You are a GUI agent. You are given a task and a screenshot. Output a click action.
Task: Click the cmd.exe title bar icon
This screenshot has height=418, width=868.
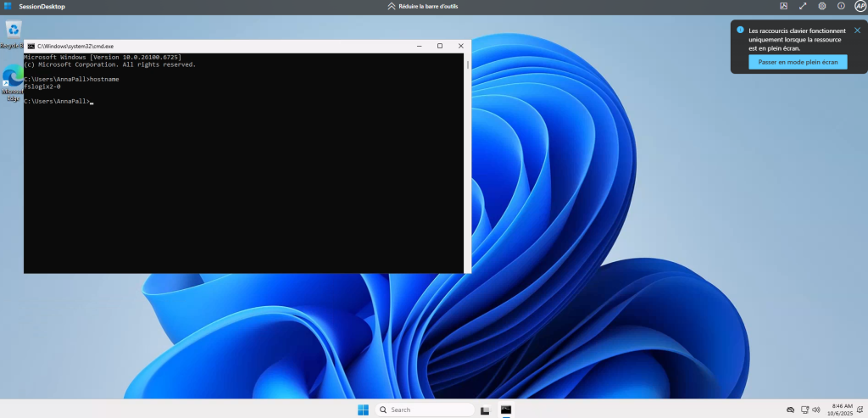tap(31, 46)
